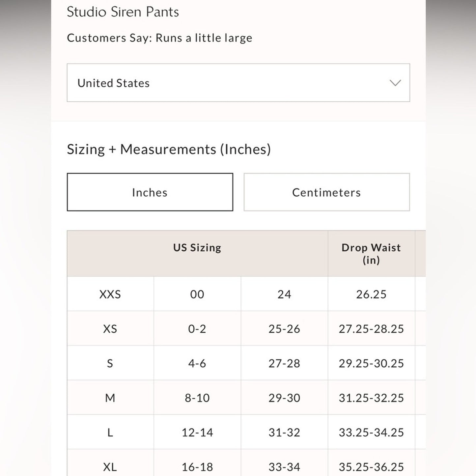Select the XL size label

(x=110, y=467)
